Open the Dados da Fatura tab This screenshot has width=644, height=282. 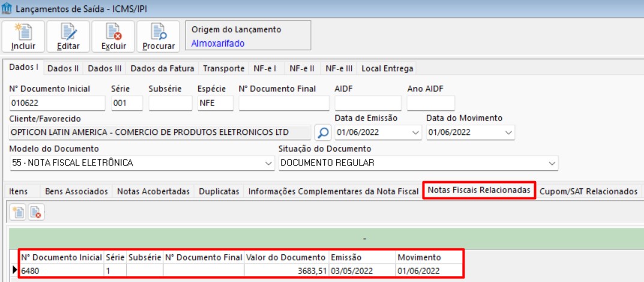(162, 68)
